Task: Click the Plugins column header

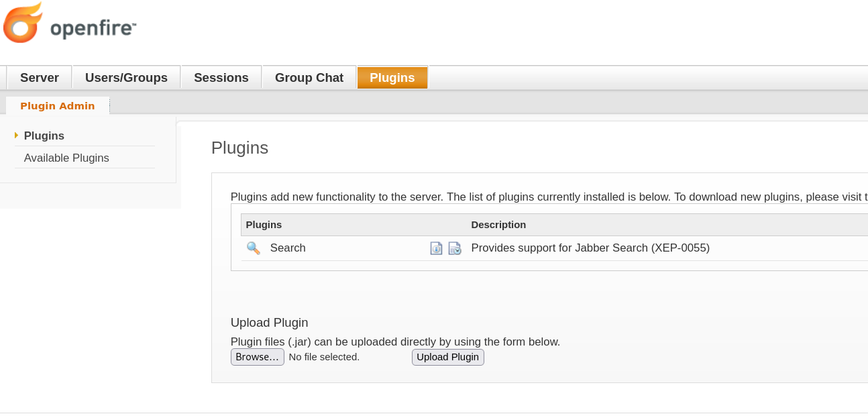Action: (264, 225)
